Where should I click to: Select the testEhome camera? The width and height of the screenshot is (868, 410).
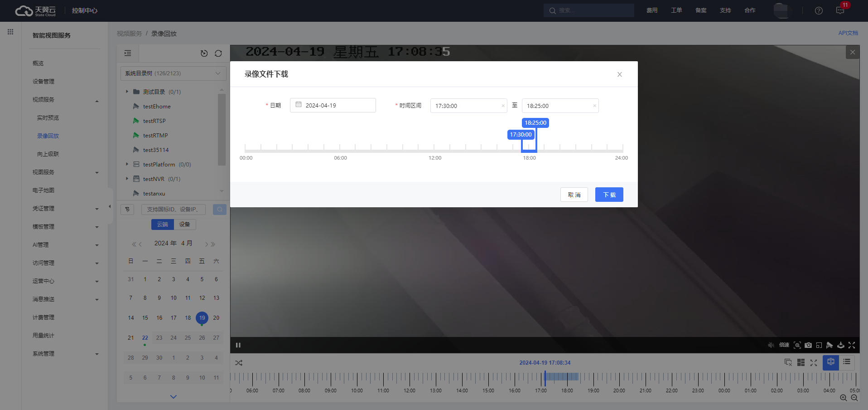point(156,107)
